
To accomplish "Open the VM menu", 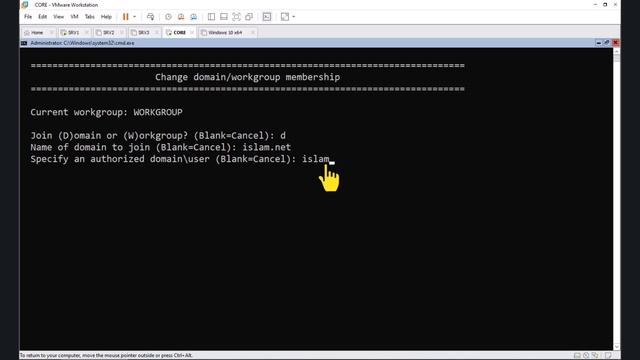I will tap(74, 17).
